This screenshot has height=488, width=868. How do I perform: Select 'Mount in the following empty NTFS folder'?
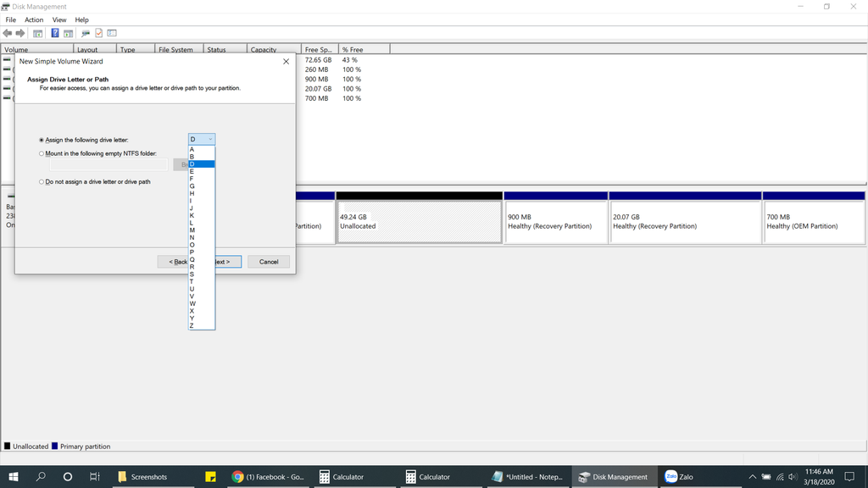click(x=98, y=153)
